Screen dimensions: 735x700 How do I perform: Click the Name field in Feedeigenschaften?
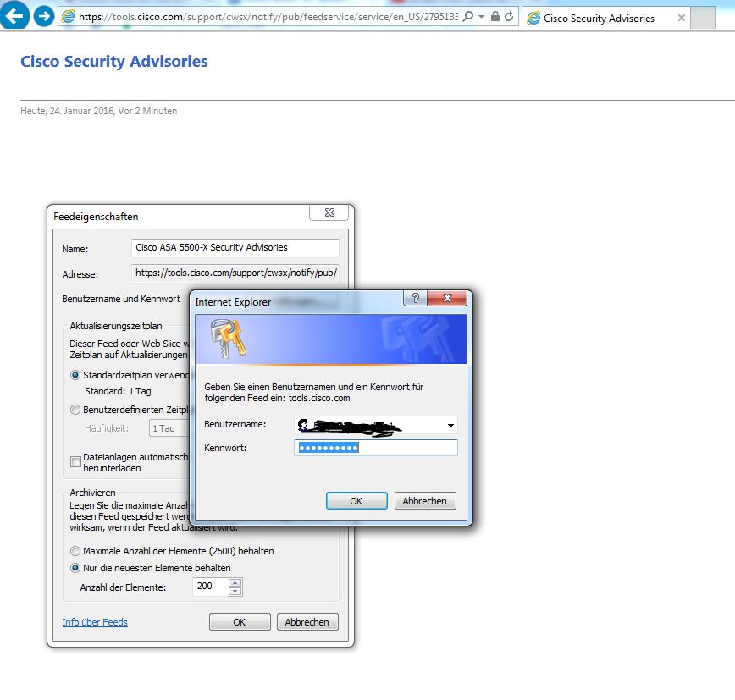click(235, 248)
